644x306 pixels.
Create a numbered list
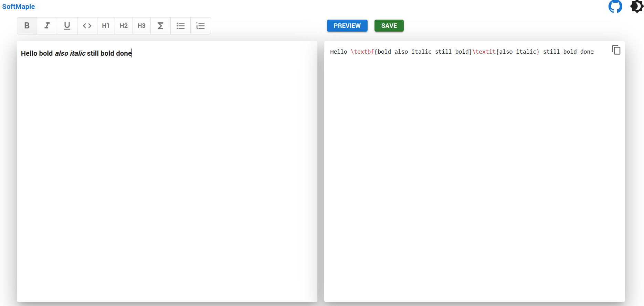(200, 26)
